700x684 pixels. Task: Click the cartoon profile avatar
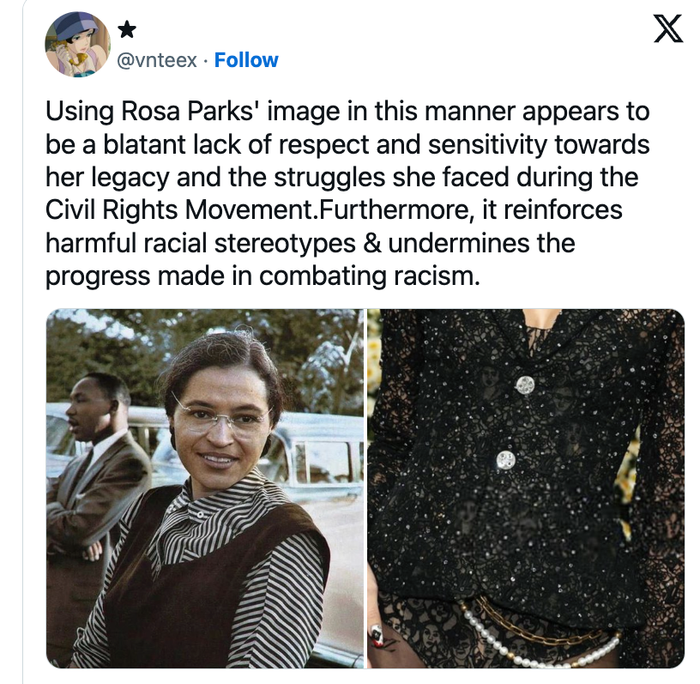click(x=78, y=44)
